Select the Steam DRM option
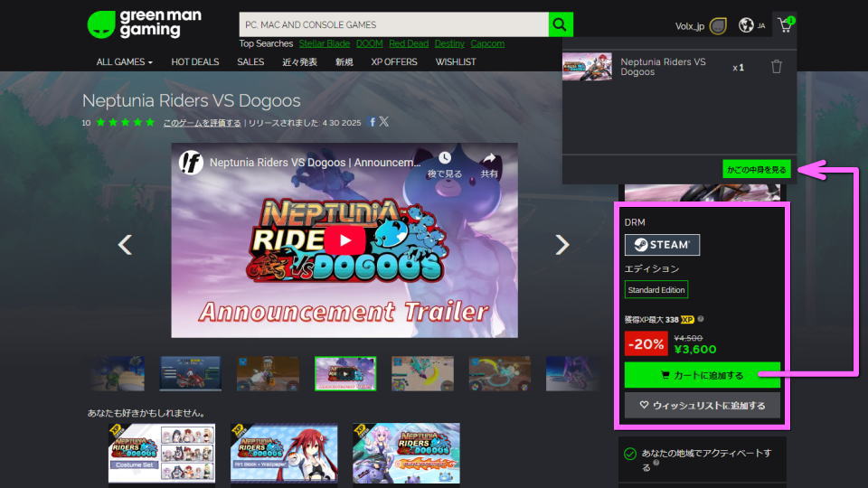Viewport: 868px width, 488px height. pyautogui.click(x=662, y=245)
